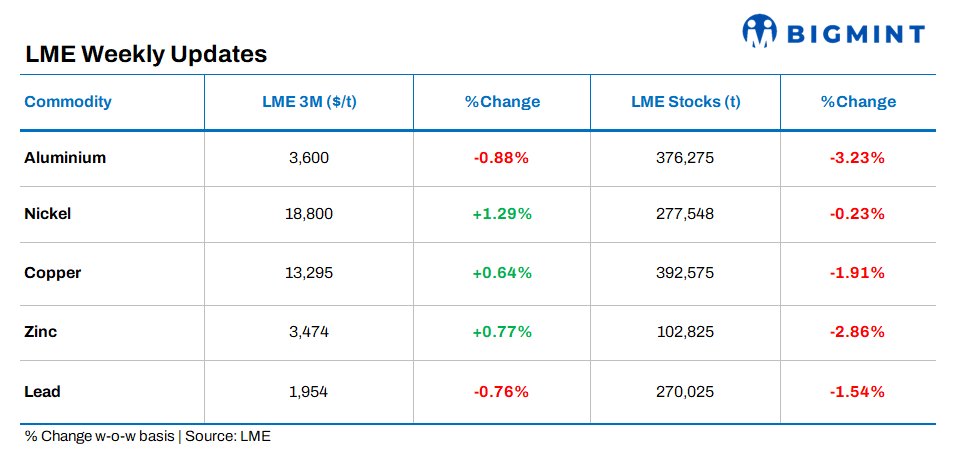Click Aluminium price value 3,600

tap(308, 158)
